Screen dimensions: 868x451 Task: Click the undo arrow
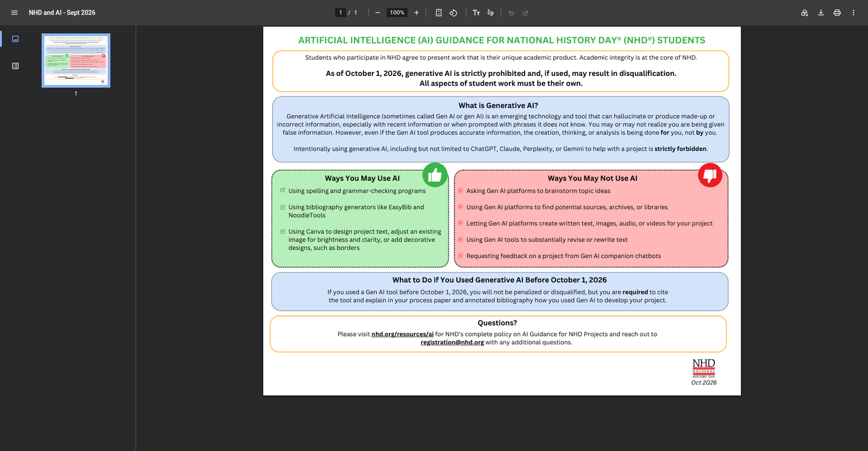[x=511, y=12]
